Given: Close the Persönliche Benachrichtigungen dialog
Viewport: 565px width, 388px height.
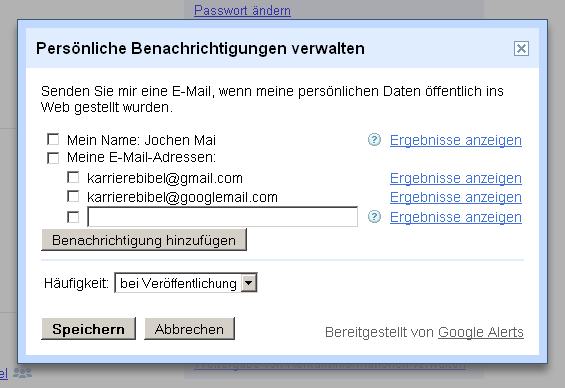Looking at the screenshot, I should [x=521, y=48].
